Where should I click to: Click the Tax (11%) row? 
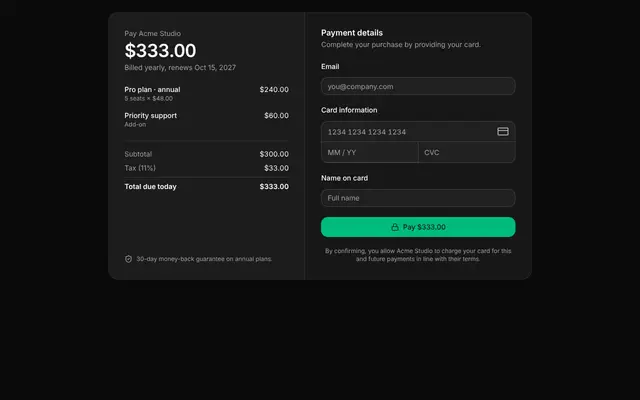coord(207,168)
